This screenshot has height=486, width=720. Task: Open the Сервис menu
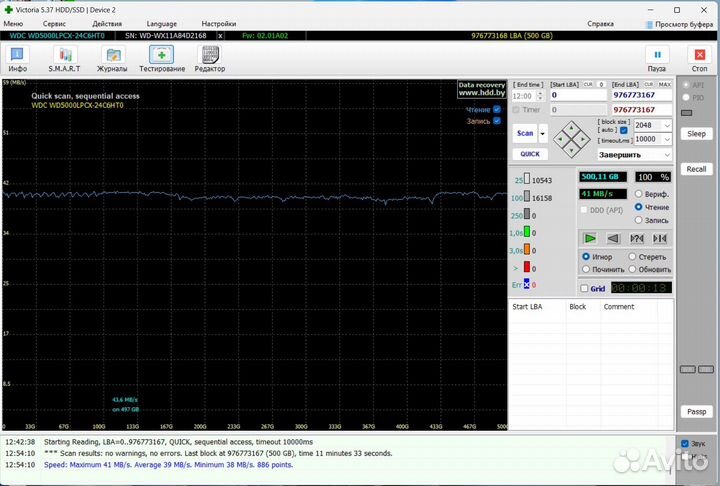point(55,23)
